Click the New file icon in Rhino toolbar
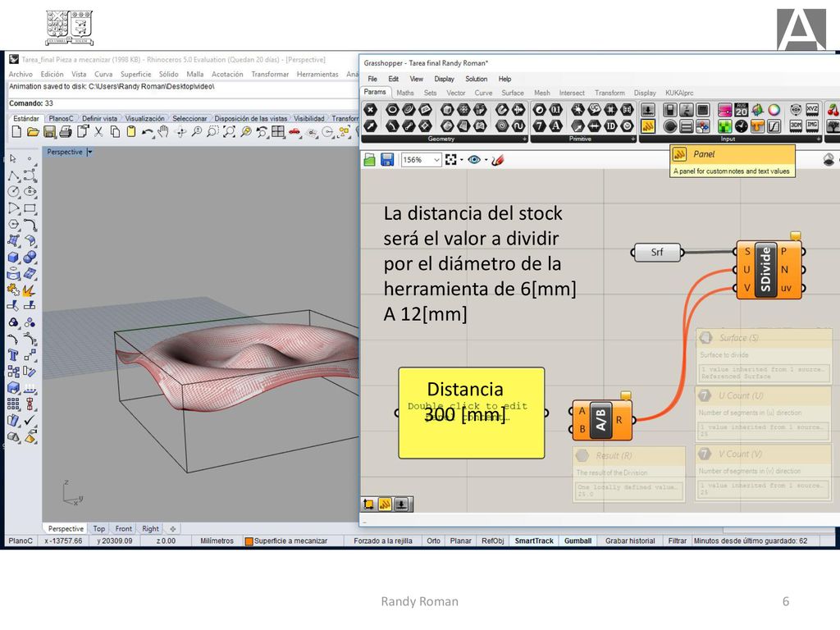The width and height of the screenshot is (840, 630). click(16, 132)
